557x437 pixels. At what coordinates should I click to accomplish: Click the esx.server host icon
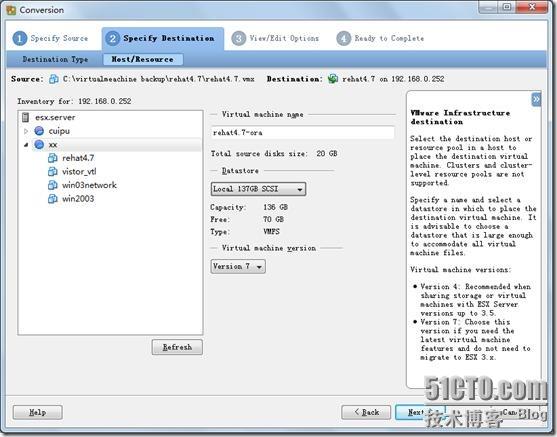click(26, 117)
